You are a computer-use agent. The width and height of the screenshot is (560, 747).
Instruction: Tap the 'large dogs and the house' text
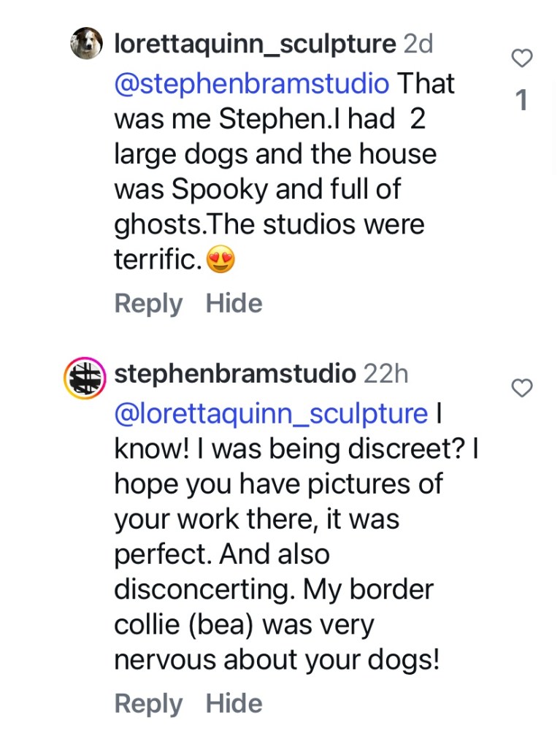[275, 154]
